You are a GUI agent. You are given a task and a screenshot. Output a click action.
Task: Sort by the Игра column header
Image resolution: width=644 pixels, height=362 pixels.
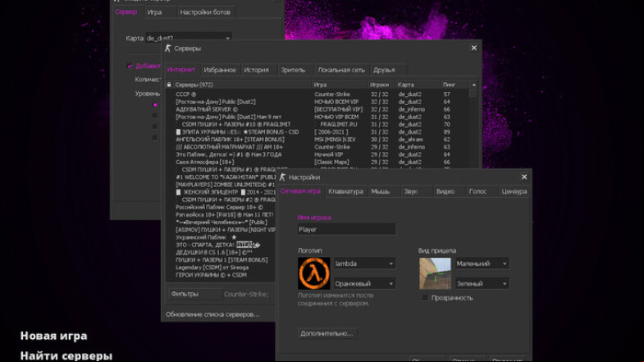[x=340, y=85]
